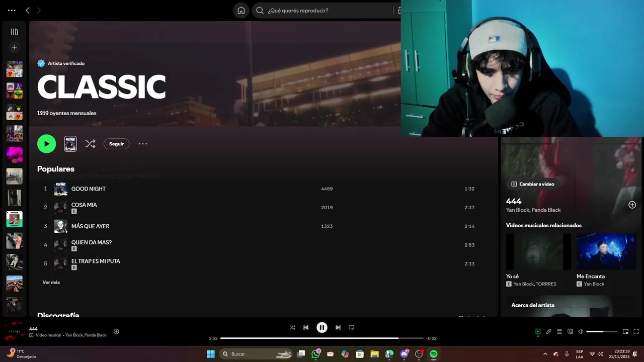Open the first playlist in library sidebar
This screenshot has height=362, width=644.
(x=14, y=69)
